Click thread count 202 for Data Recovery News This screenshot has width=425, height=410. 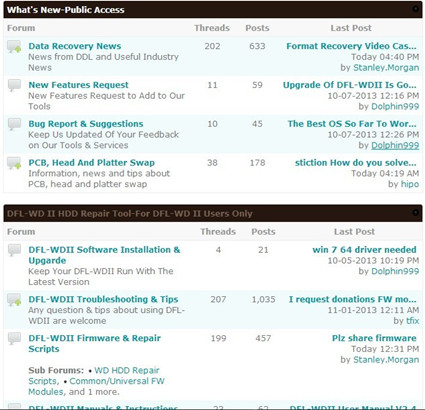[x=212, y=46]
